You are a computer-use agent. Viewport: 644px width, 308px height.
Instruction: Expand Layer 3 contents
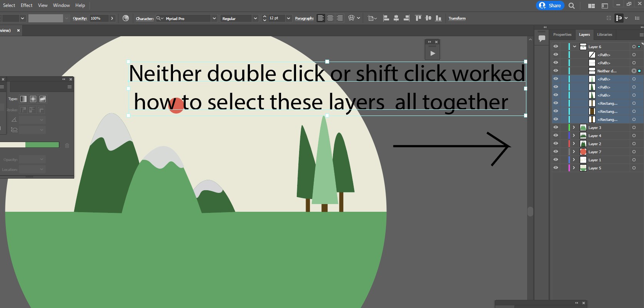click(x=574, y=127)
